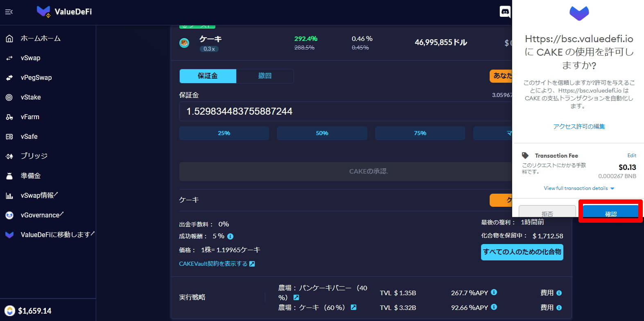The width and height of the screenshot is (644, 321).
Task: Click the deposit amount input field
Action: pos(346,111)
